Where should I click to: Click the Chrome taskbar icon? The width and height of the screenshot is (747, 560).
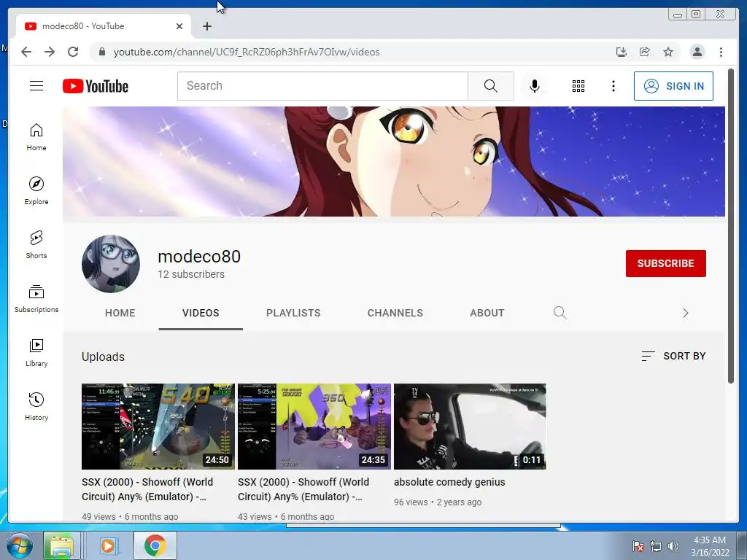click(155, 545)
